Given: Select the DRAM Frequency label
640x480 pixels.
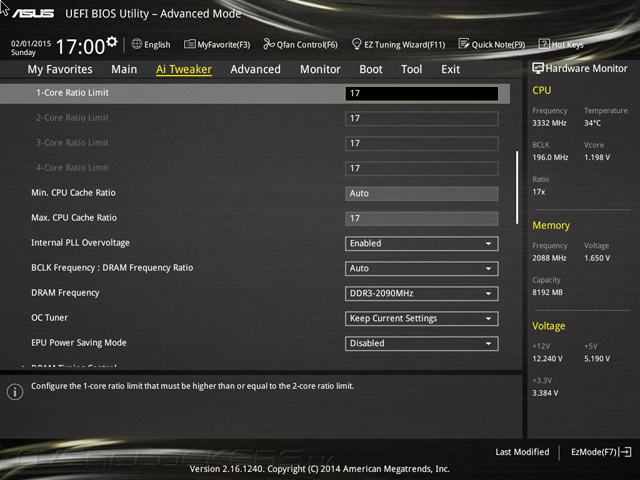Looking at the screenshot, I should [65, 293].
